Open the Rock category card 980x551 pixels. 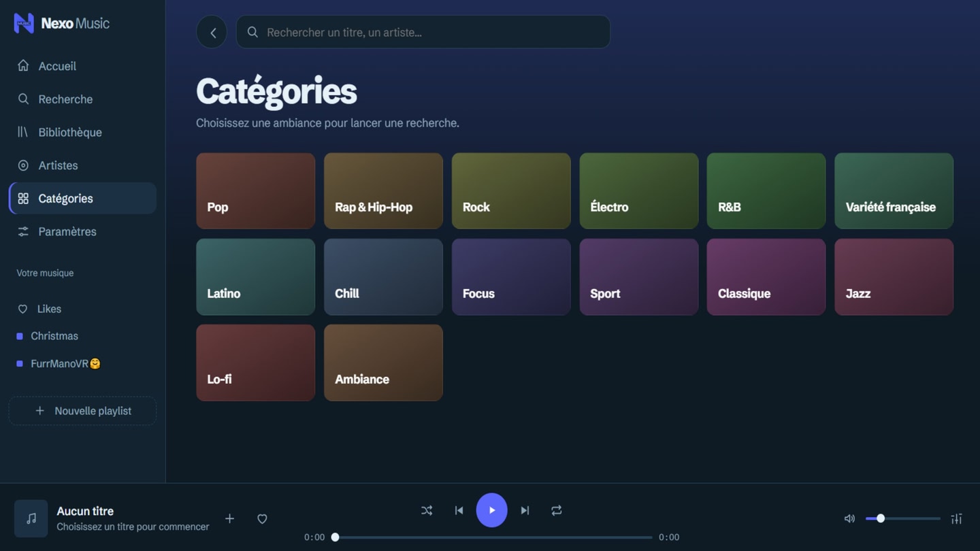pos(511,191)
